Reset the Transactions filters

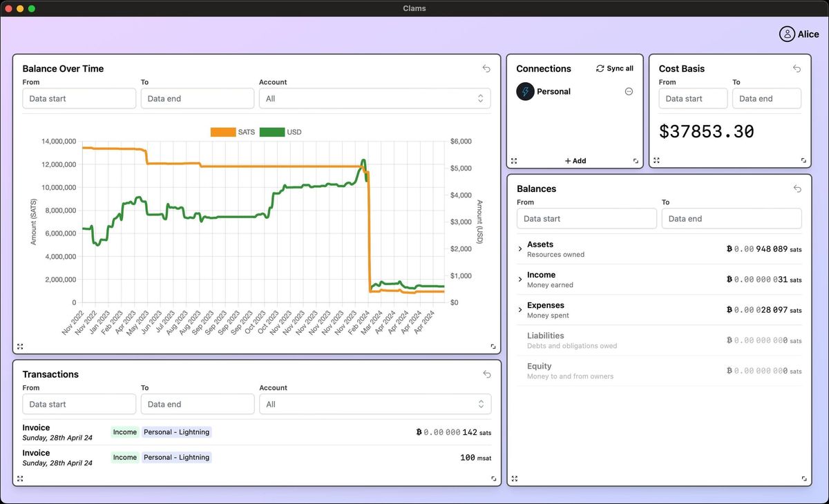pyautogui.click(x=486, y=374)
